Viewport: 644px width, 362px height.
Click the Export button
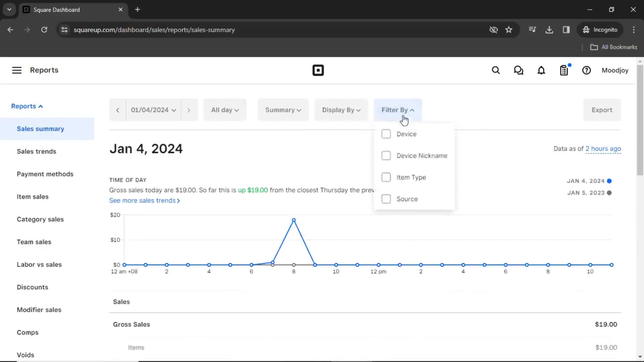pos(602,110)
